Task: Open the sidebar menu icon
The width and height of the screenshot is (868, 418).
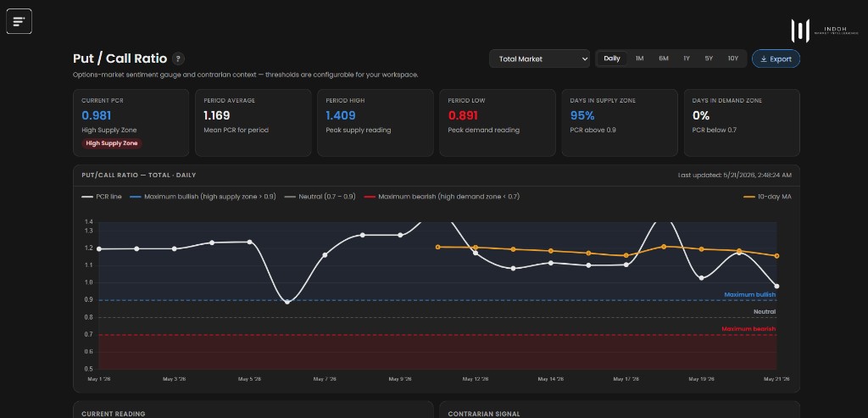Action: click(19, 21)
